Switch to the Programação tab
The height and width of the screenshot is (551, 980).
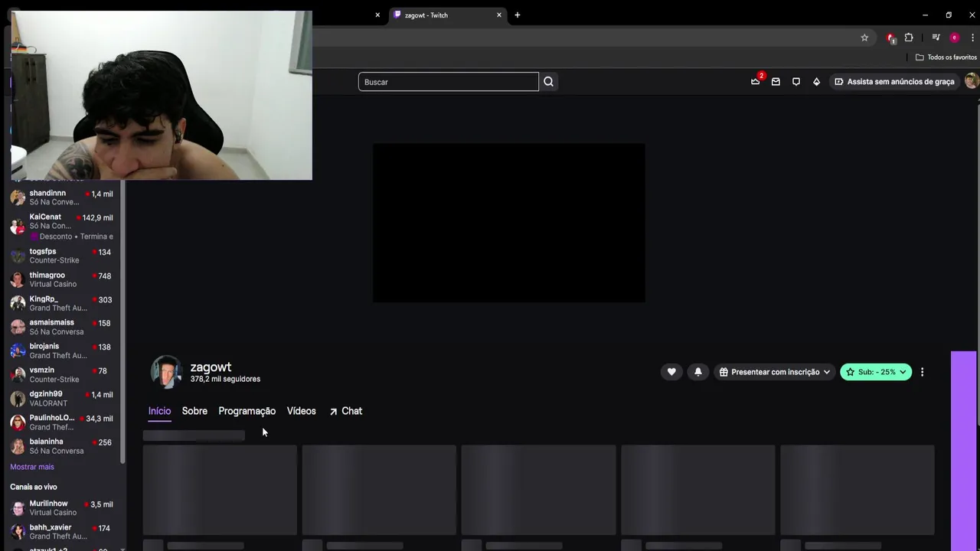coord(247,411)
